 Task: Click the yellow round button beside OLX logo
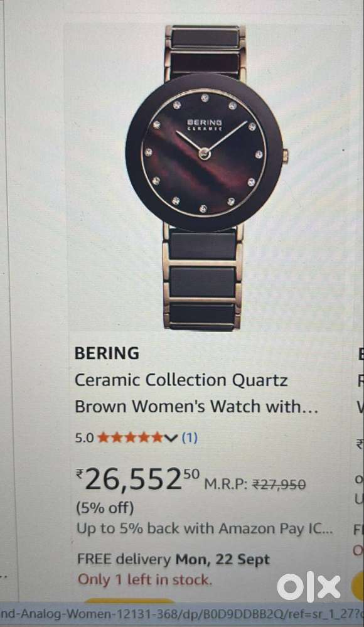point(358,586)
